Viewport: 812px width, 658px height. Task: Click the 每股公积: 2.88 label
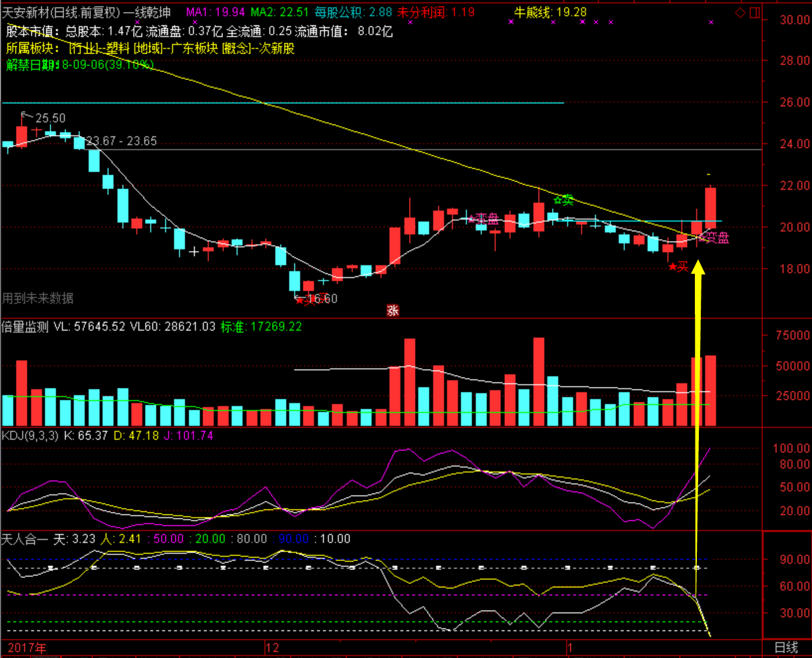point(353,11)
